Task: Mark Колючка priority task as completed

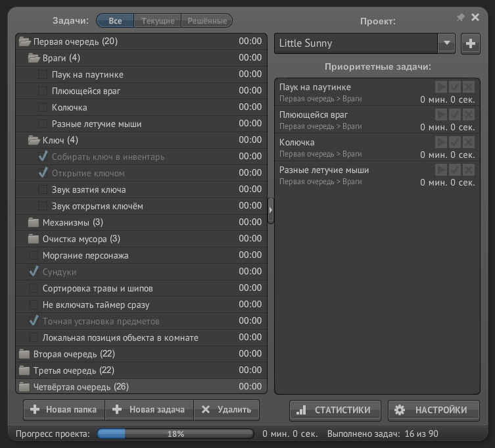Action: (x=455, y=142)
